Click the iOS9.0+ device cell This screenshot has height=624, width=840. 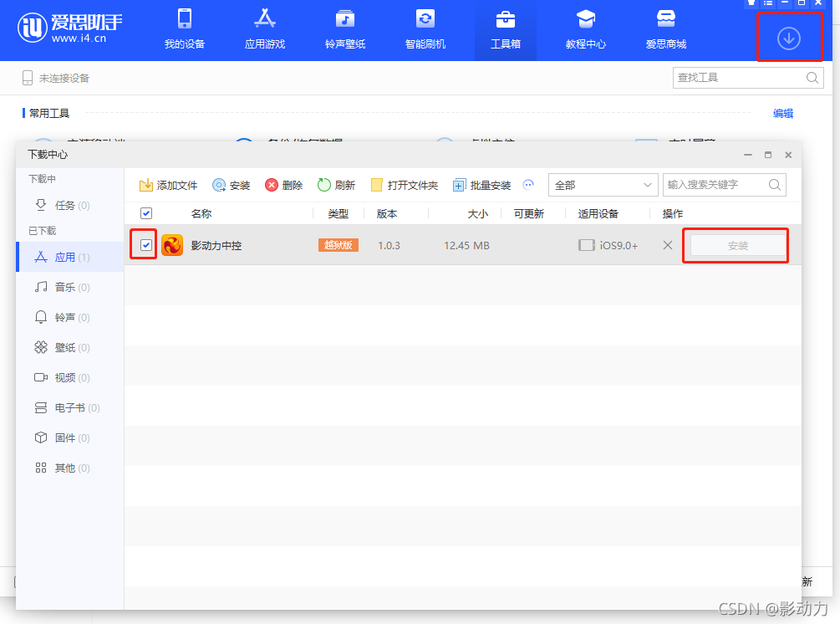coord(608,246)
